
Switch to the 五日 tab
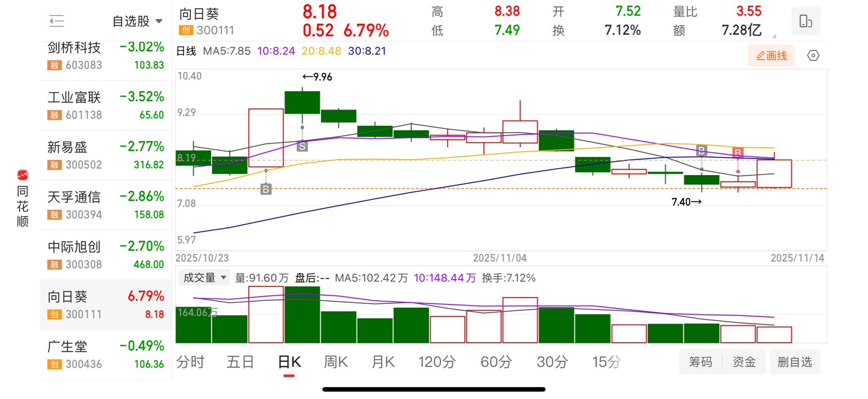240,362
